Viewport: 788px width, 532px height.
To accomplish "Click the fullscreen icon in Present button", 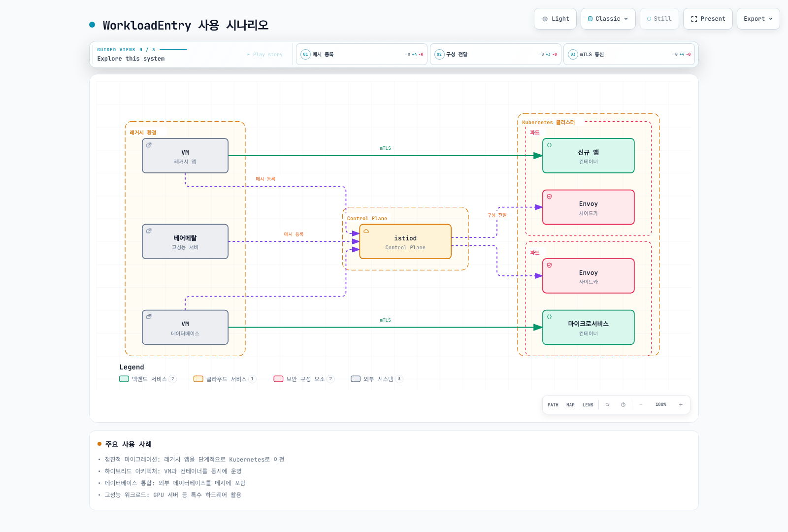I will pos(694,19).
